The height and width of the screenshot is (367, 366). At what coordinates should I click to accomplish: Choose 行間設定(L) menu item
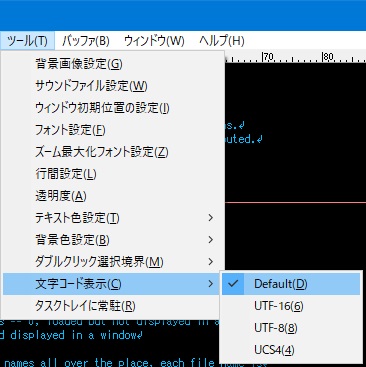[113, 174]
